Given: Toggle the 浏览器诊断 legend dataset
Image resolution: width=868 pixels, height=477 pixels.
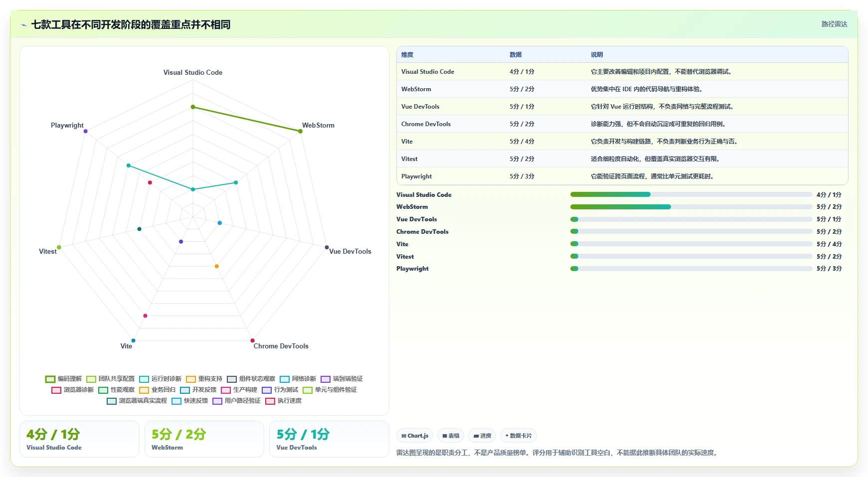Looking at the screenshot, I should (x=72, y=390).
